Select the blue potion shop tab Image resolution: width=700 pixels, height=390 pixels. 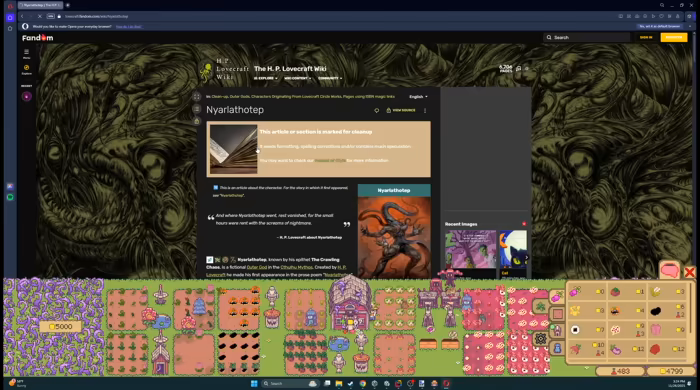tap(557, 348)
